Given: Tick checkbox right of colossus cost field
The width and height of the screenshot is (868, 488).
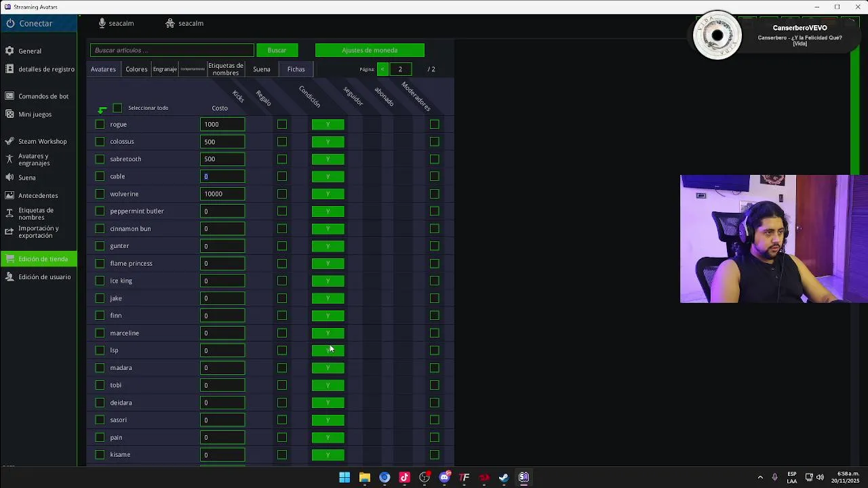Looking at the screenshot, I should (x=282, y=142).
